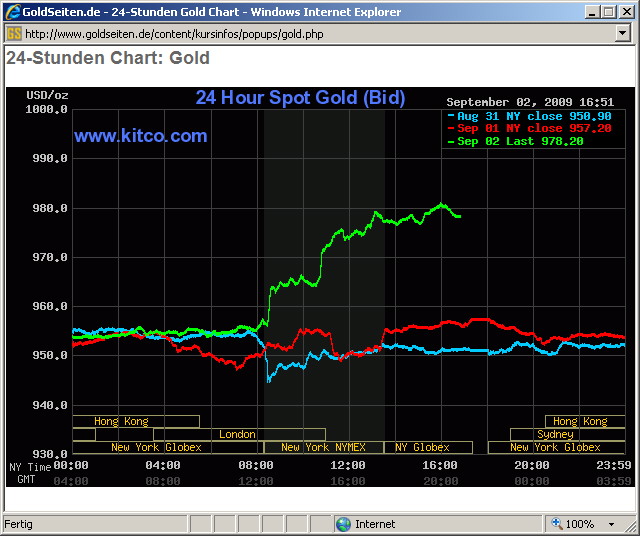
Task: Click the zoom magnifier icon in status bar
Action: 557,523
